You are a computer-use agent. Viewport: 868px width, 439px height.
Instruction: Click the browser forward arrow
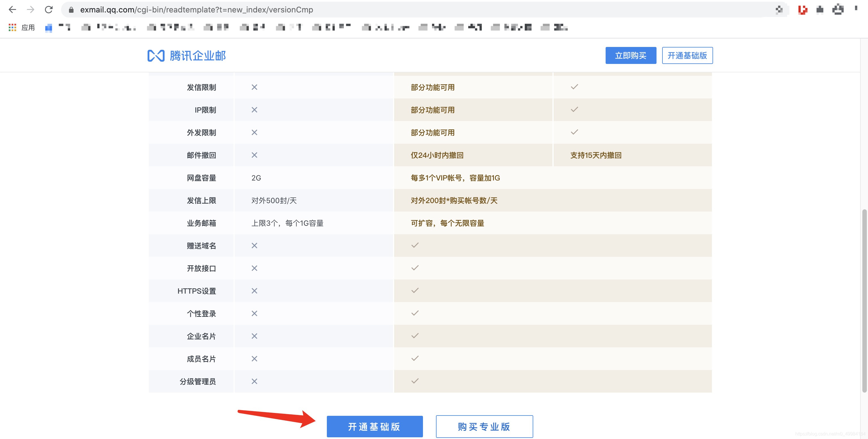[31, 9]
